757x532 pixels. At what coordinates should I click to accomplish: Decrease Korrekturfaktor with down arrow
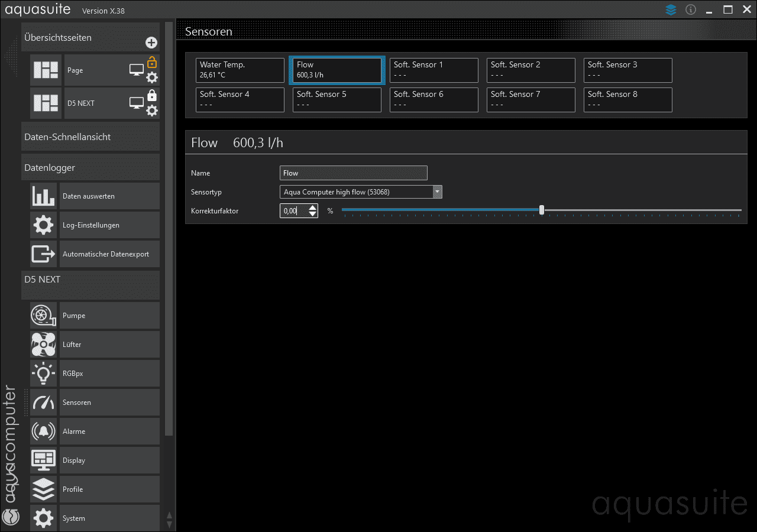313,214
